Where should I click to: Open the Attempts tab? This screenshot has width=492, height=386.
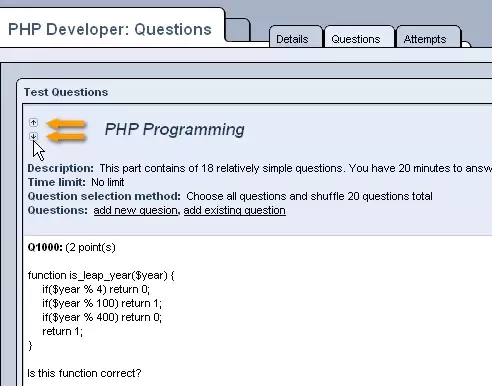pyautogui.click(x=425, y=39)
